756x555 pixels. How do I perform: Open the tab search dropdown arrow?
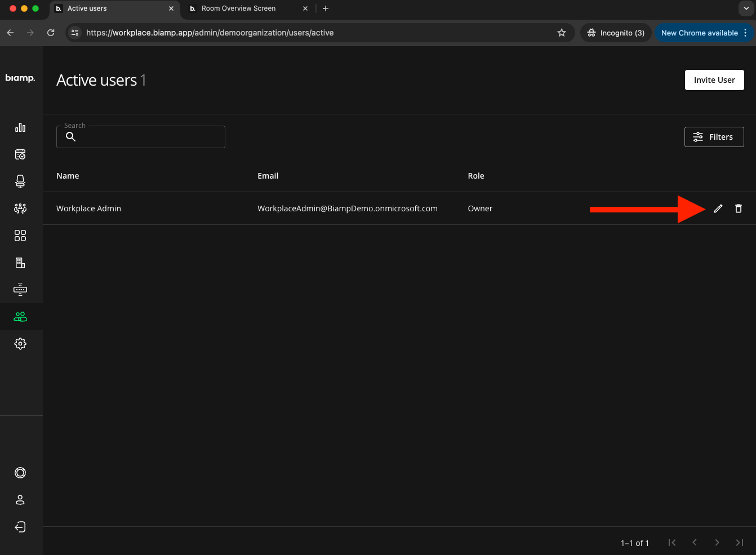point(746,8)
